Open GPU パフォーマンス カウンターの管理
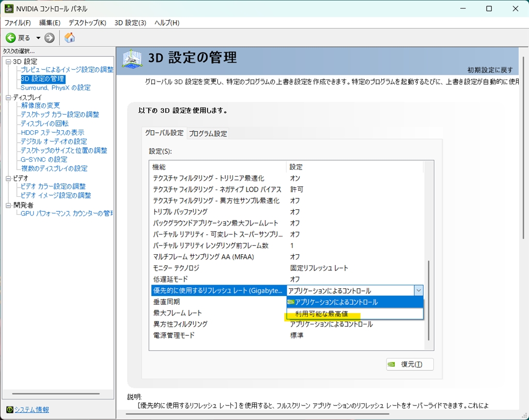529x420 pixels. tap(67, 213)
